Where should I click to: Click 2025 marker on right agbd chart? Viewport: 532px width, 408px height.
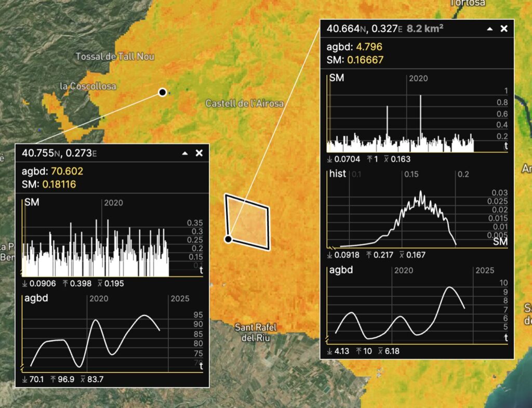pyautogui.click(x=484, y=271)
